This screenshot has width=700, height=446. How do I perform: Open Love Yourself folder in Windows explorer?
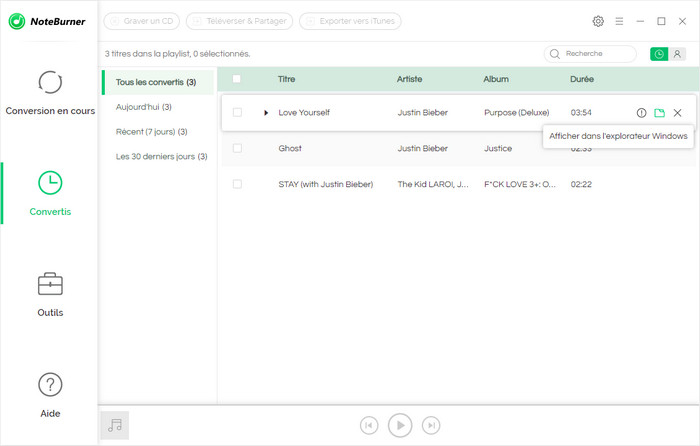coord(659,113)
